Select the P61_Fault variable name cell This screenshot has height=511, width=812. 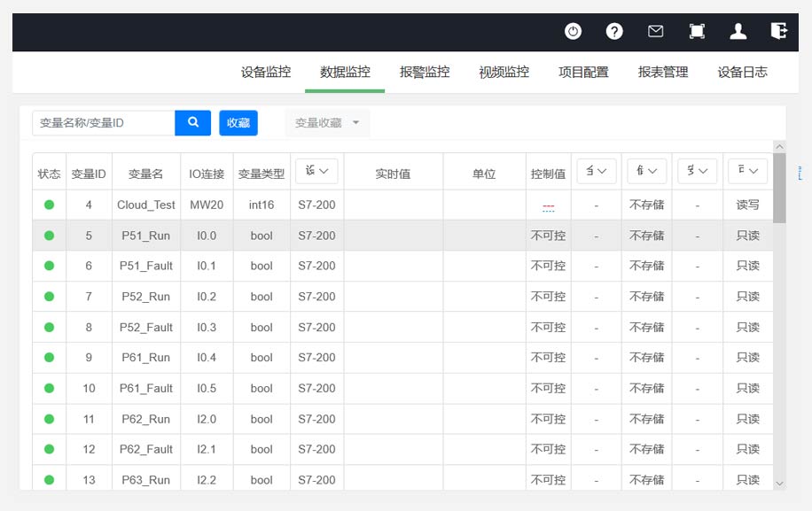point(146,388)
